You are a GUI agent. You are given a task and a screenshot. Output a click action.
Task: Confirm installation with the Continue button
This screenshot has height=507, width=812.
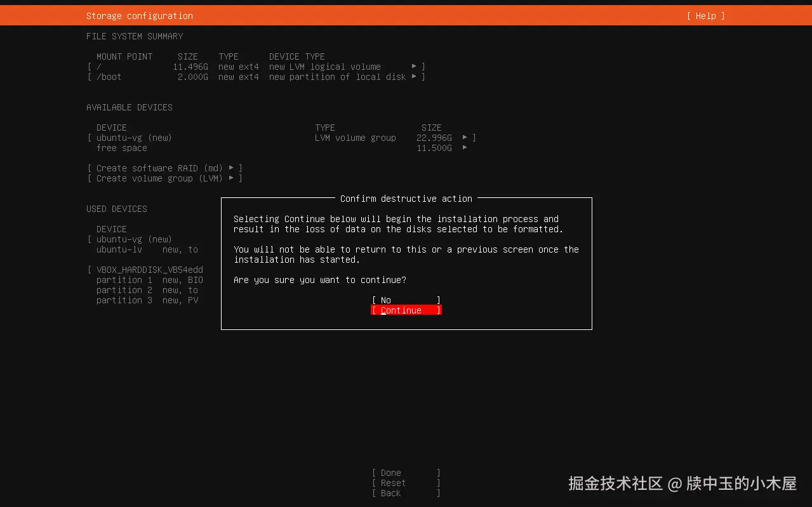click(406, 310)
